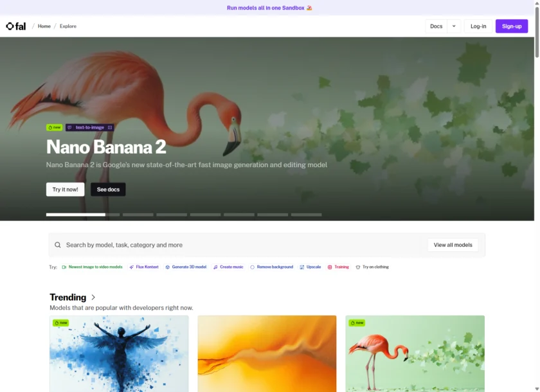Image resolution: width=540 pixels, height=392 pixels.
Task: Click the sparkle icon beside Flux Kontext
Action: 131,267
